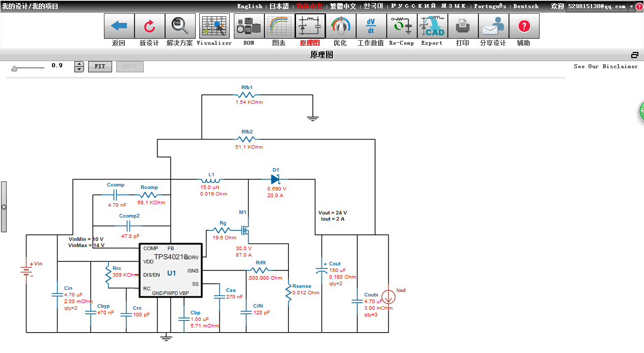The image size is (644, 353).
Task: Select the Rg gate resistor symbol
Action: pyautogui.click(x=223, y=230)
